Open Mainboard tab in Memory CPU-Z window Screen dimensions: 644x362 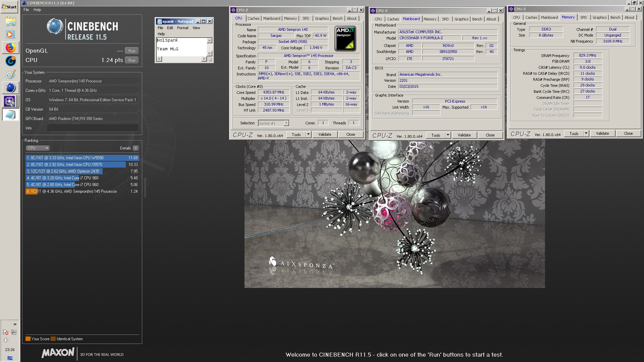pyautogui.click(x=549, y=17)
